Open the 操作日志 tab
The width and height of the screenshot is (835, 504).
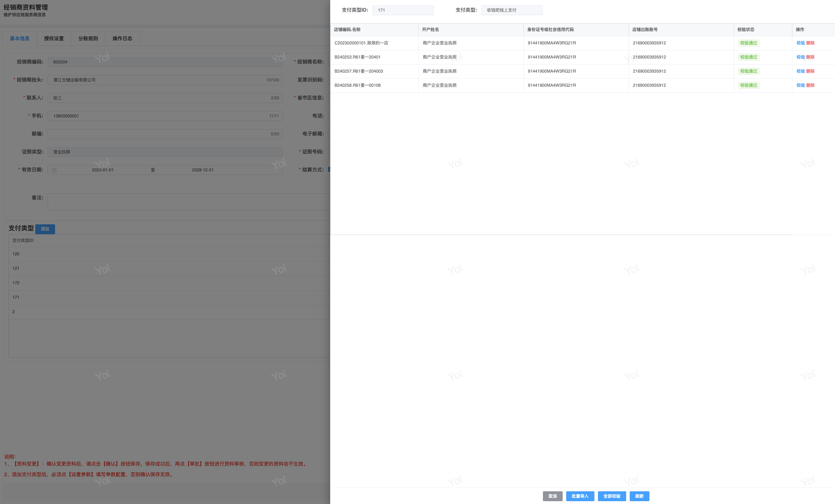click(x=122, y=38)
